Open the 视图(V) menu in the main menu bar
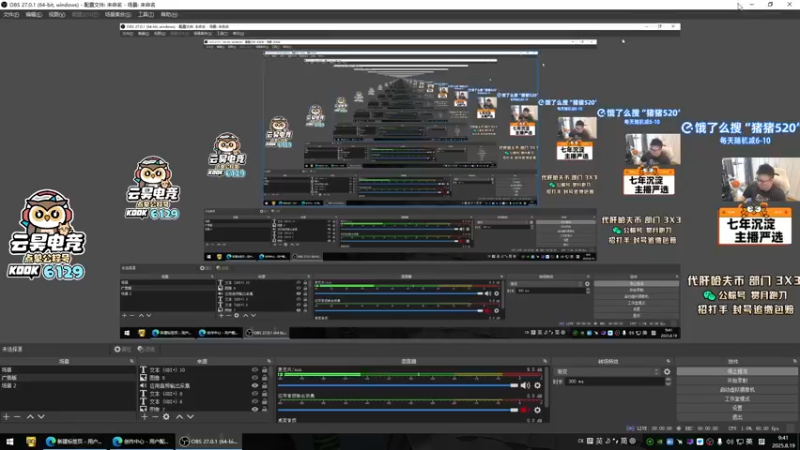 point(57,15)
